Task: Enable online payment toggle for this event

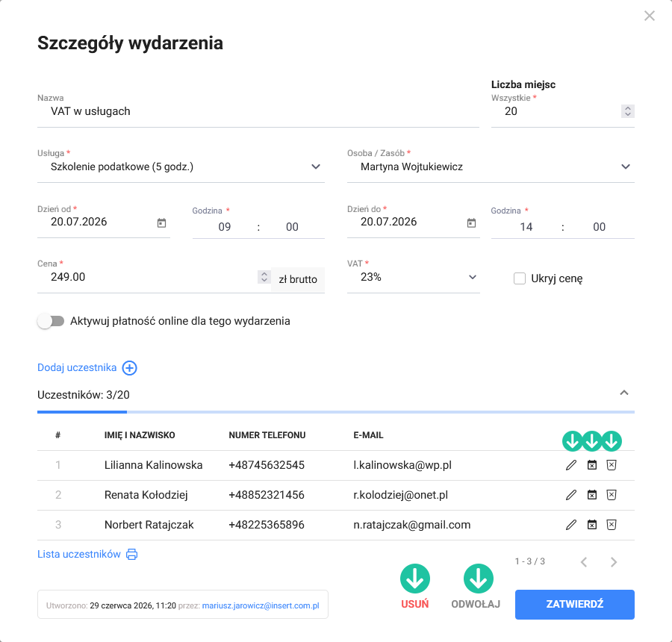Action: (x=51, y=321)
